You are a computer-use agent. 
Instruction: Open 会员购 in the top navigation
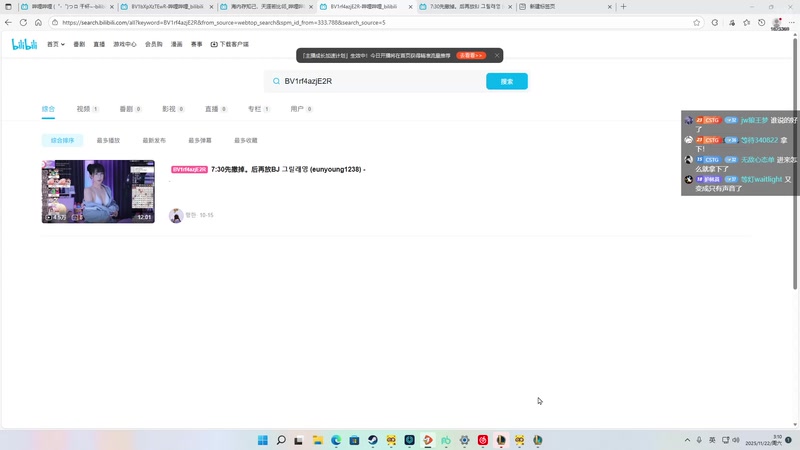point(154,44)
